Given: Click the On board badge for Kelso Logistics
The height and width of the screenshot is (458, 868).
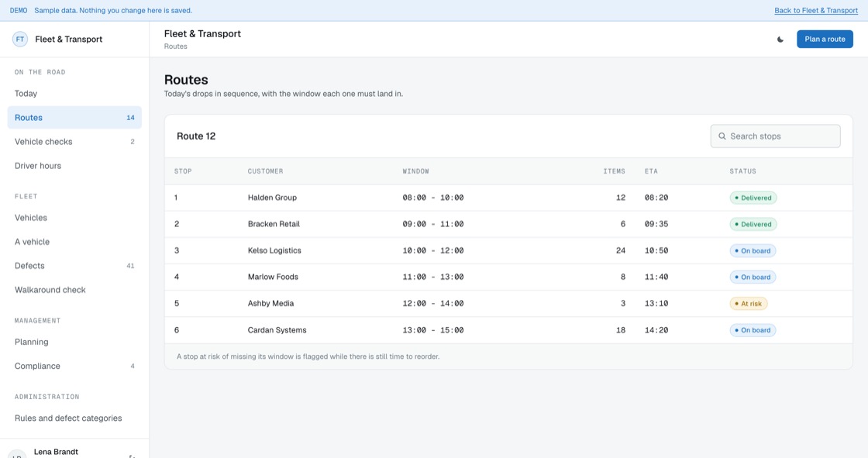Looking at the screenshot, I should pyautogui.click(x=753, y=251).
